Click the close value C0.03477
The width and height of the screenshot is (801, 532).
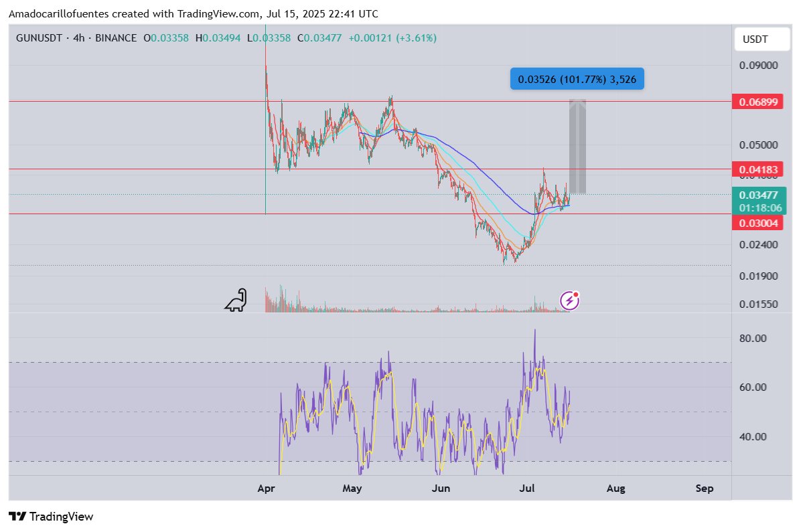tap(319, 37)
